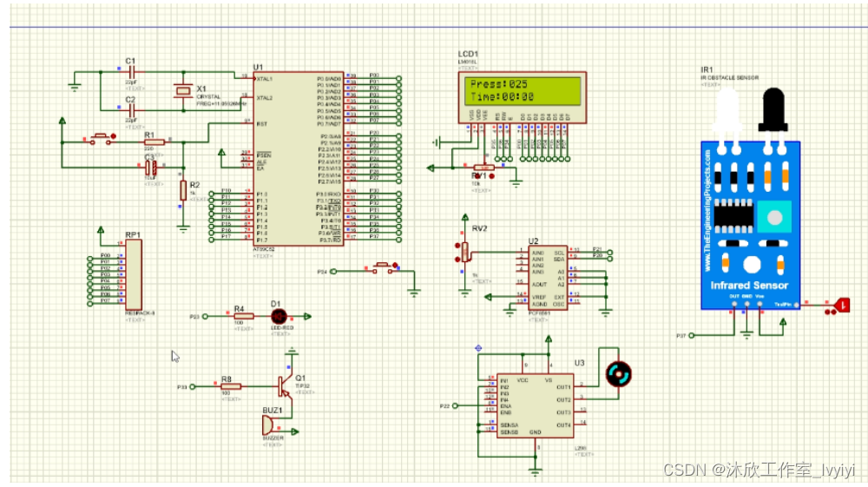Toggle the logic state on sensor TestPin

pyautogui.click(x=842, y=305)
